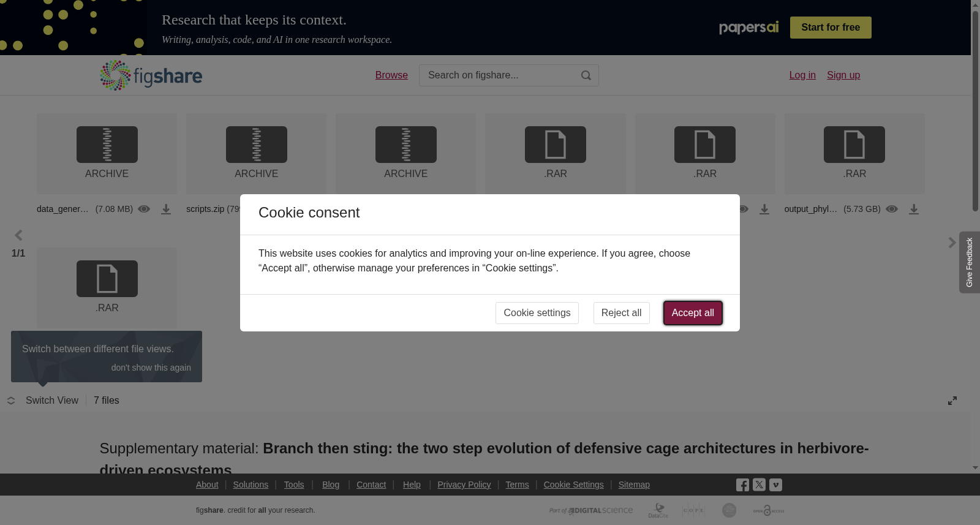Click COPE footer logo
This screenshot has width=980, height=525.
[693, 510]
